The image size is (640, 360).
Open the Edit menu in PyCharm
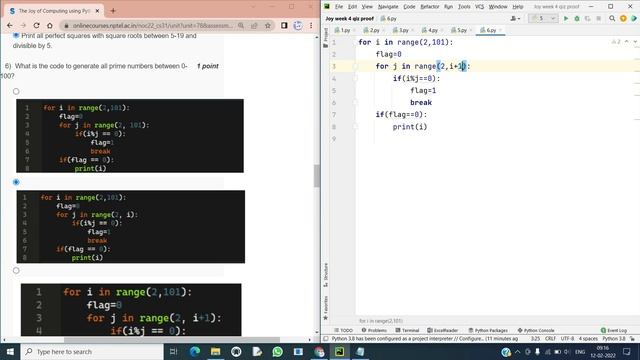352,7
